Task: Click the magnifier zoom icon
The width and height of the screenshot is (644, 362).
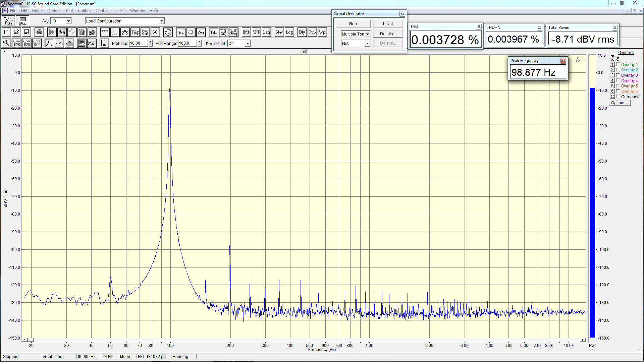Action: tap(6, 43)
